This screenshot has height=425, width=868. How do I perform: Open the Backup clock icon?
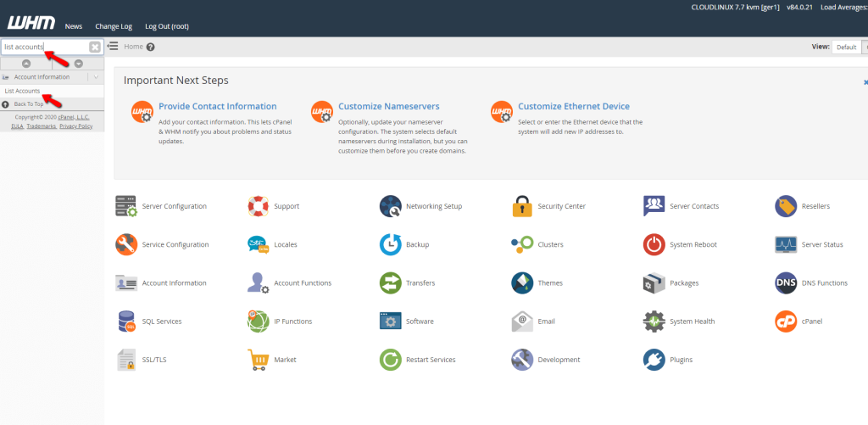390,244
